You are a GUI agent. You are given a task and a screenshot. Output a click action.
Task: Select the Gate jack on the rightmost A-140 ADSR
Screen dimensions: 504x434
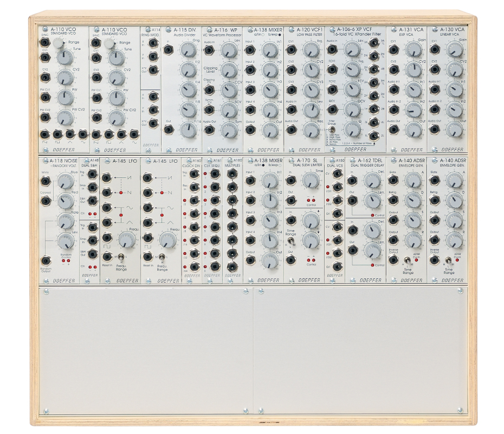pos(435,181)
